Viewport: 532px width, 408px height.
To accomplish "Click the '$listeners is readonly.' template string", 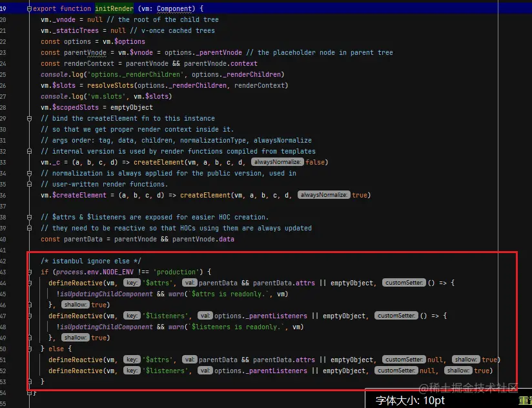I will pos(237,327).
